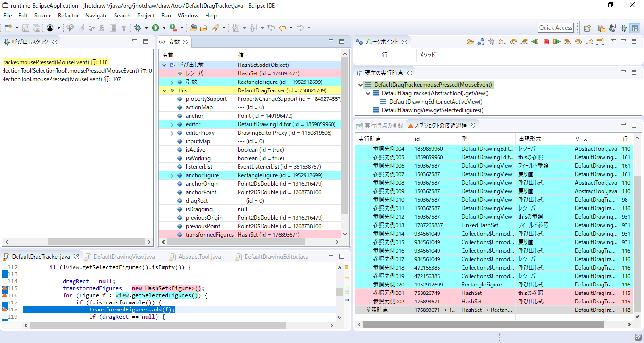The image size is (644, 343).
Task: Collapse DefaultDragTracker(AbstractTool).getView() node
Action: click(368, 93)
